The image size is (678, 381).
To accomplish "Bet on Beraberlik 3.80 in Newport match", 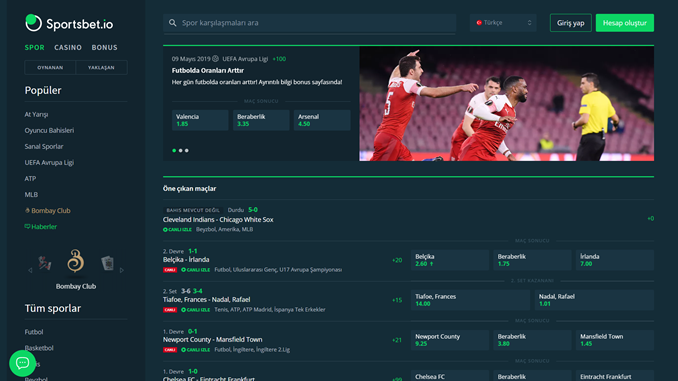I will pos(532,340).
